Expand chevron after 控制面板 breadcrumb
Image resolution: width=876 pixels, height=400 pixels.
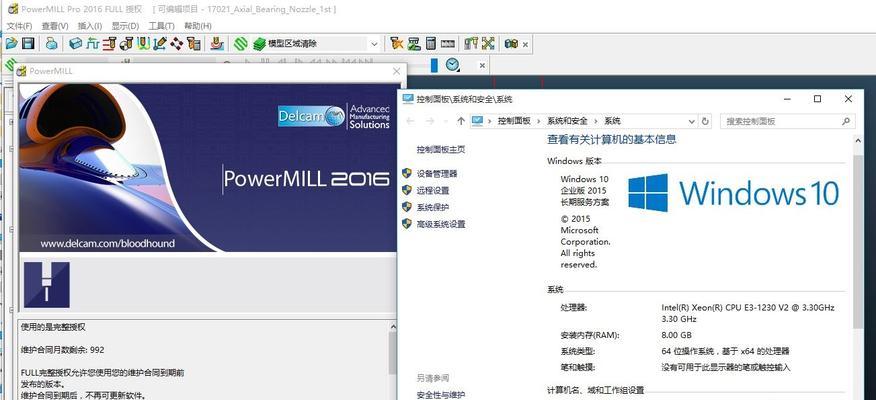[x=539, y=121]
